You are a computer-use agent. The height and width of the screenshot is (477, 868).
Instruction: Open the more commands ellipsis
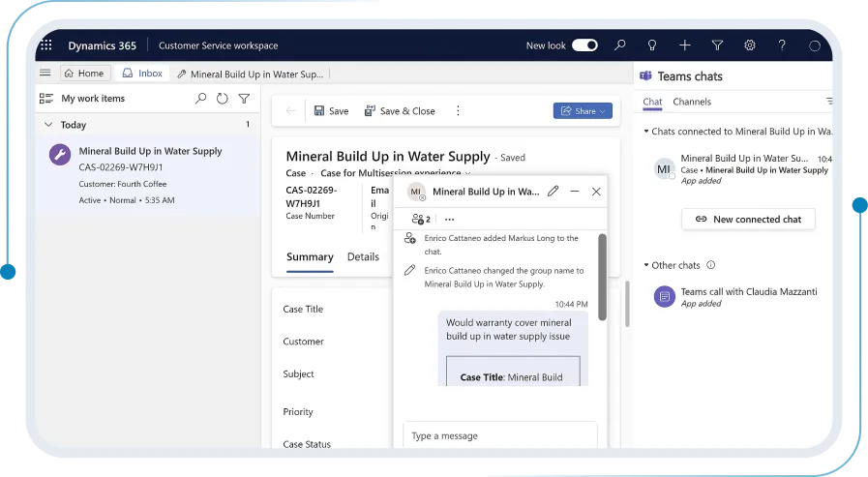458,110
